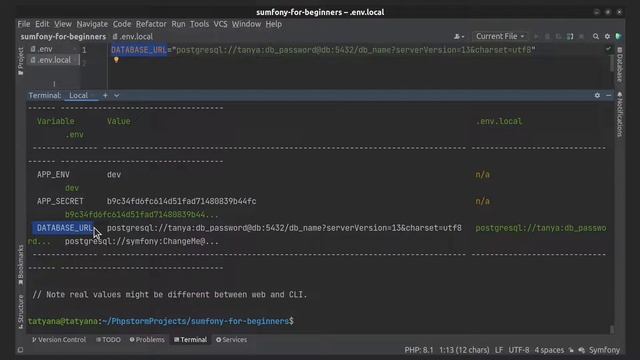Click the sumfony-for-beginners breadcrumb

pyautogui.click(x=63, y=36)
